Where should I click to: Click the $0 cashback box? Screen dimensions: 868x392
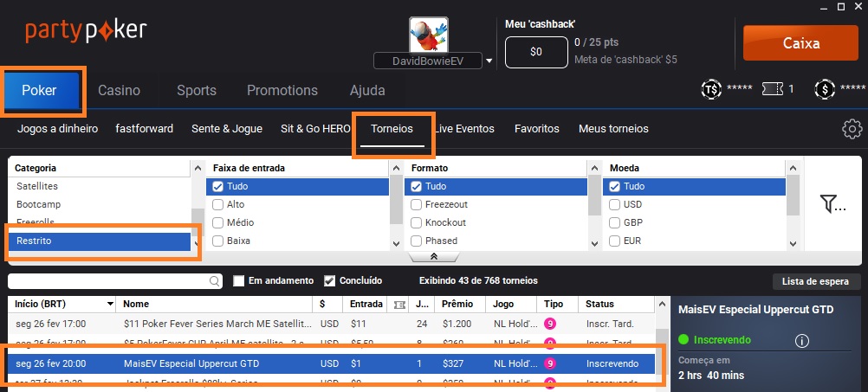(x=536, y=52)
